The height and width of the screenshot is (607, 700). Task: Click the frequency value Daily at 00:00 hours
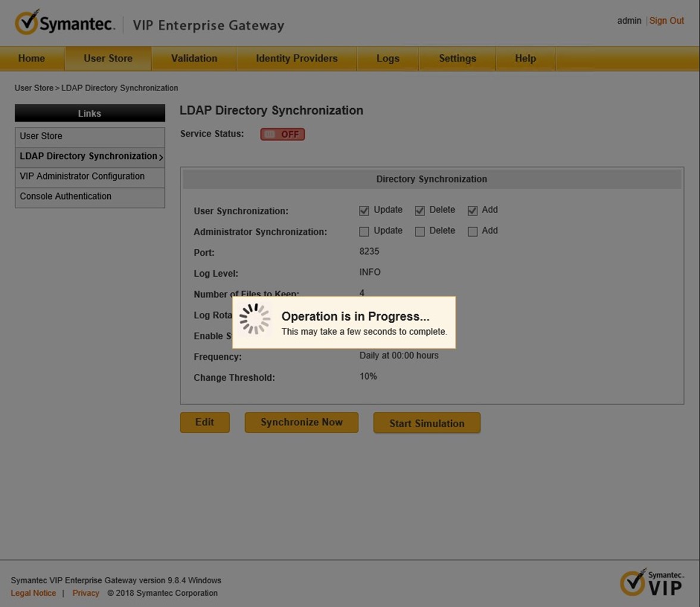399,356
